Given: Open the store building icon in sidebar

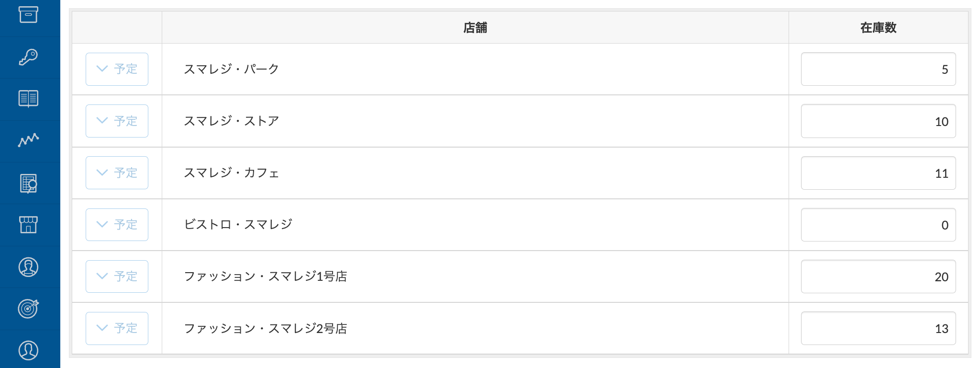Looking at the screenshot, I should click(28, 225).
